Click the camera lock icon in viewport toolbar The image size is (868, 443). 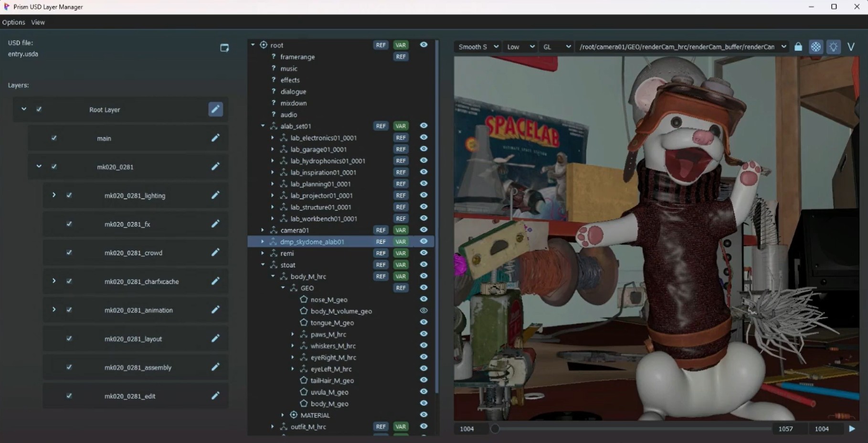tap(798, 47)
